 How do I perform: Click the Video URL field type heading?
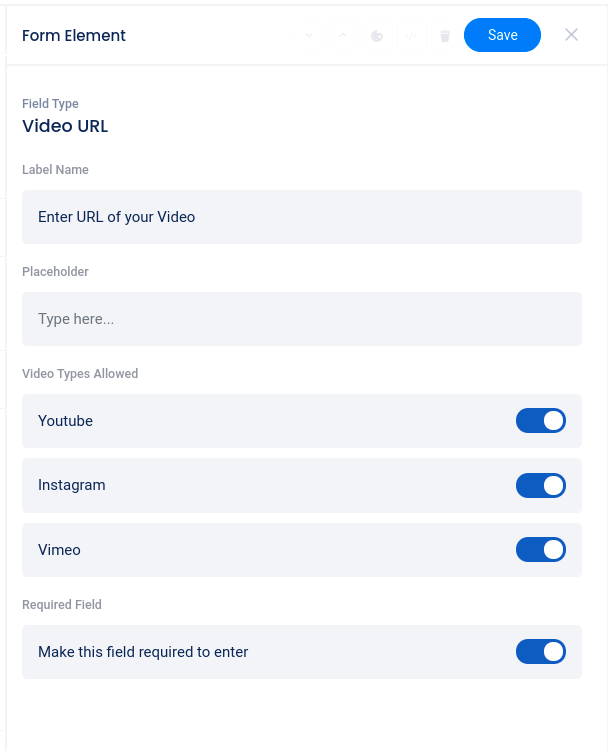(65, 126)
